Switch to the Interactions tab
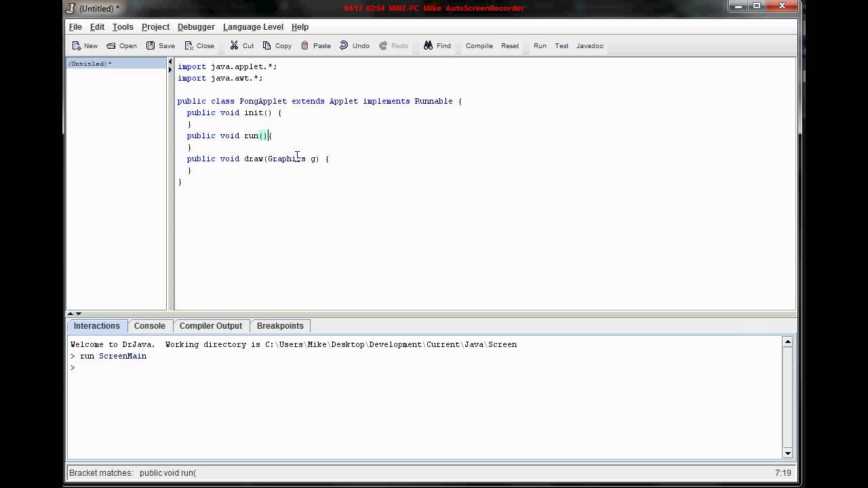Image resolution: width=868 pixels, height=488 pixels. [x=96, y=326]
